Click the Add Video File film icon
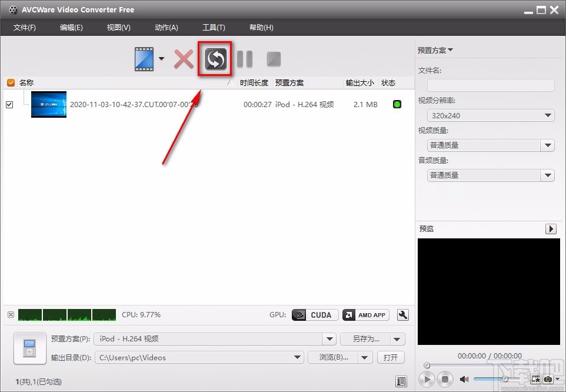Image resolution: width=566 pixels, height=392 pixels. click(144, 58)
